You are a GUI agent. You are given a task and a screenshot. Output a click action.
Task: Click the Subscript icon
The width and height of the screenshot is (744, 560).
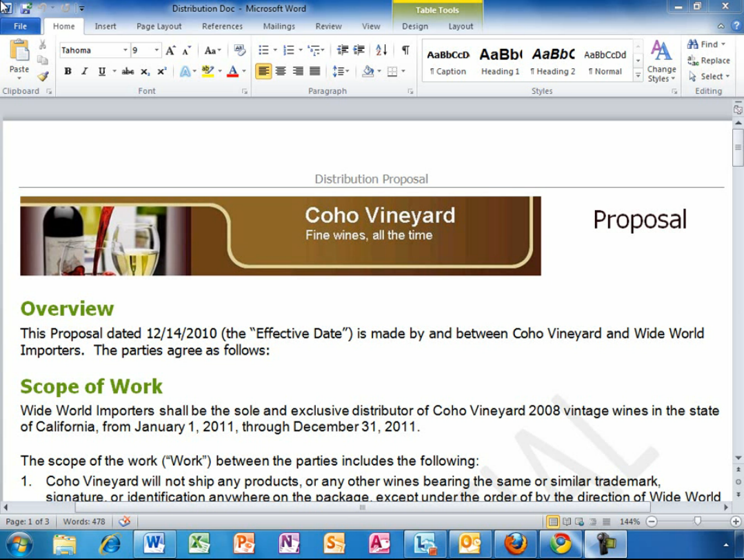click(145, 72)
